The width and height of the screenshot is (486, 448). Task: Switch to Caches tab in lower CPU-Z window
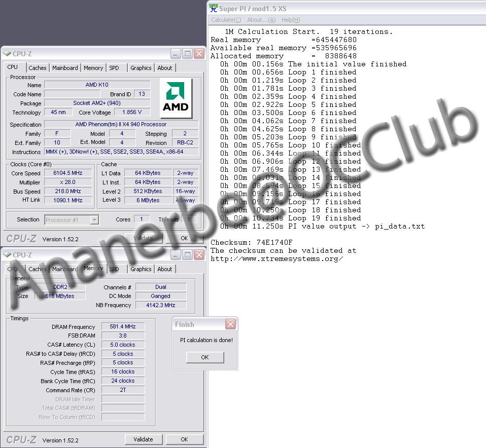tap(38, 269)
